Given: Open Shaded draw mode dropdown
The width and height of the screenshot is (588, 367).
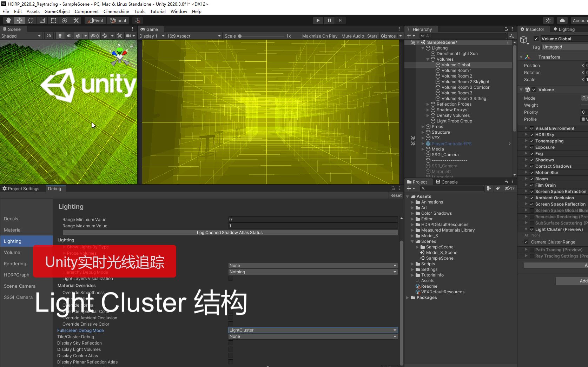Looking at the screenshot, I should click(x=21, y=36).
